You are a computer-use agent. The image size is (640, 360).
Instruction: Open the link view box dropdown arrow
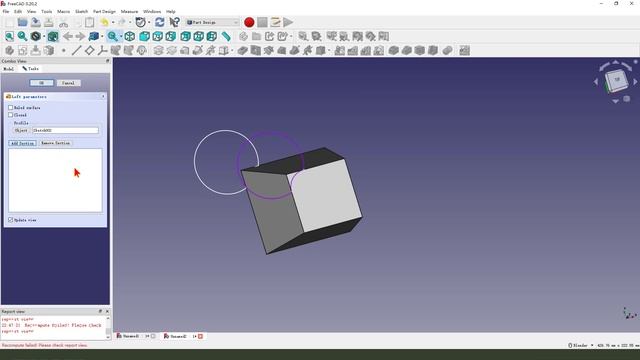(x=102, y=36)
